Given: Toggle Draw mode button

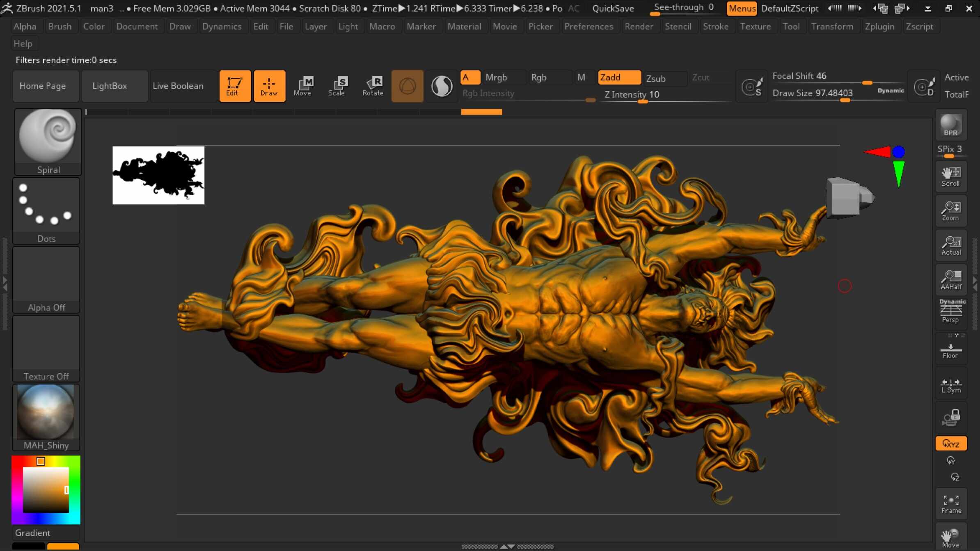Looking at the screenshot, I should (x=269, y=86).
